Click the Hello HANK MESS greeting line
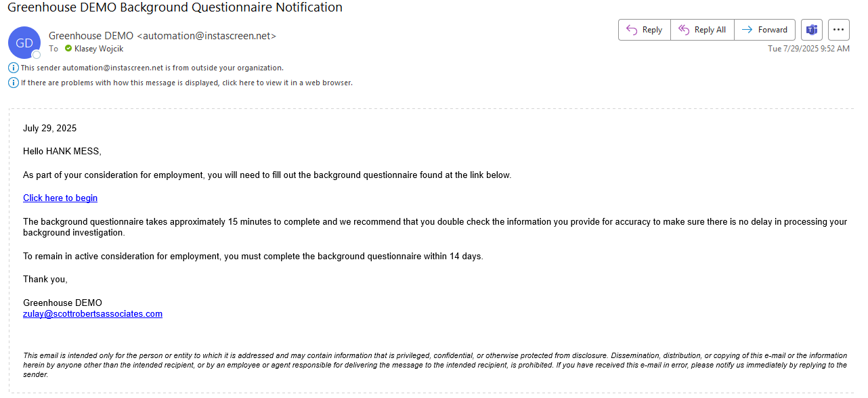Image resolution: width=868 pixels, height=398 pixels. point(62,152)
